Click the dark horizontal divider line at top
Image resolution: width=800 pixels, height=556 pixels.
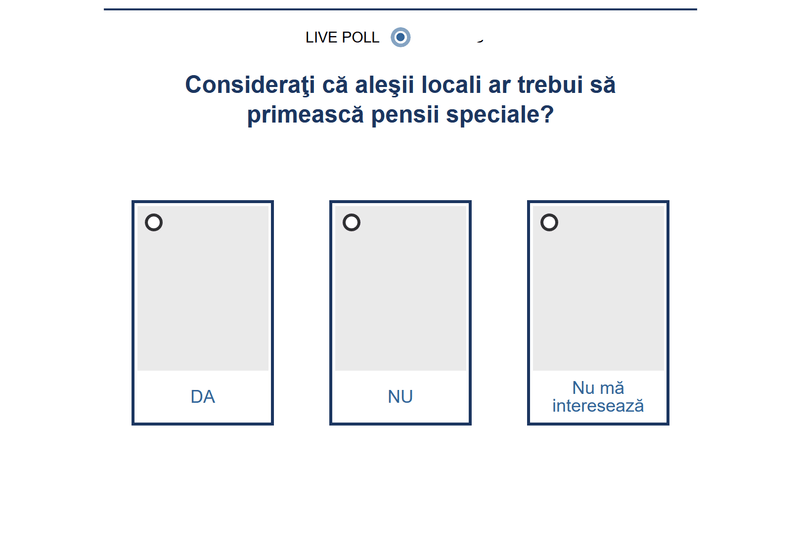[400, 9]
